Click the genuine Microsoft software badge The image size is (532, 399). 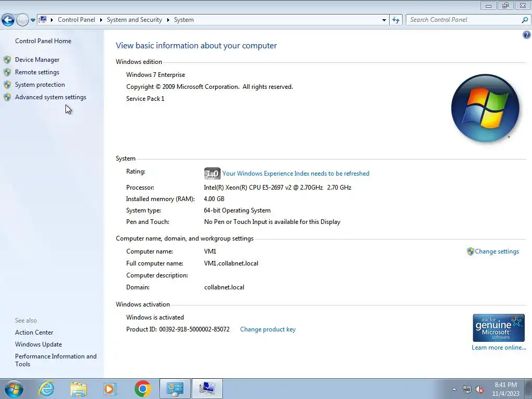point(498,328)
